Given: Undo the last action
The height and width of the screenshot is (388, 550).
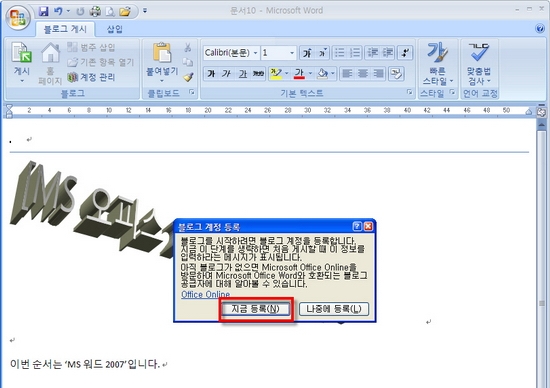Looking at the screenshot, I should pyautogui.click(x=58, y=12).
